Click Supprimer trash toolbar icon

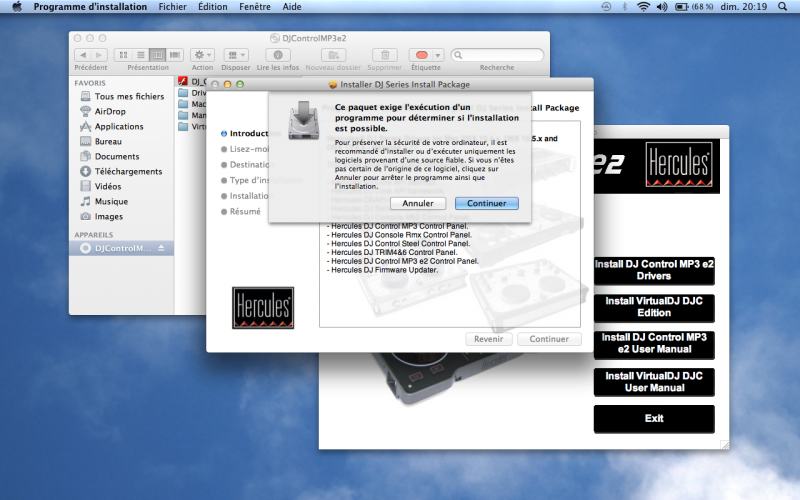pyautogui.click(x=385, y=55)
